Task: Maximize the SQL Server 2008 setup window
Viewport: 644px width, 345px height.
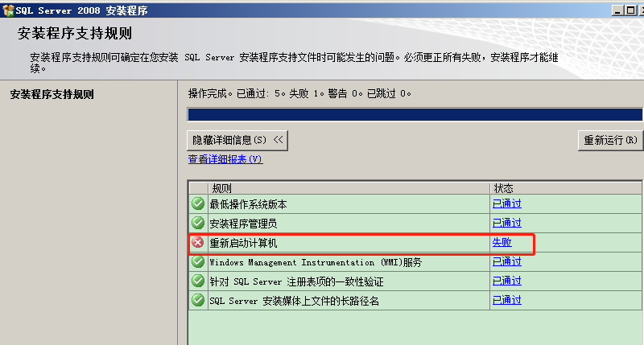Action: tap(630, 10)
